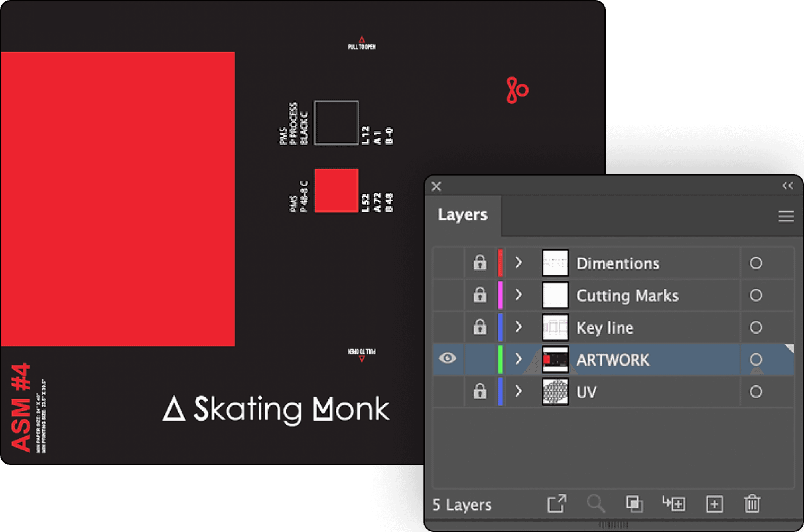Click the Delete Selection trash icon
804x532 pixels.
click(x=752, y=504)
